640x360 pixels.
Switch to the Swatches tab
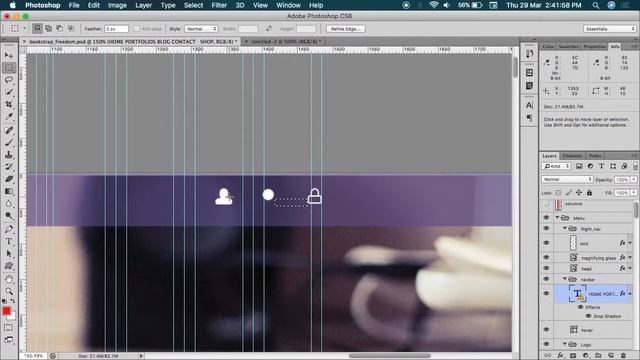pyautogui.click(x=568, y=47)
